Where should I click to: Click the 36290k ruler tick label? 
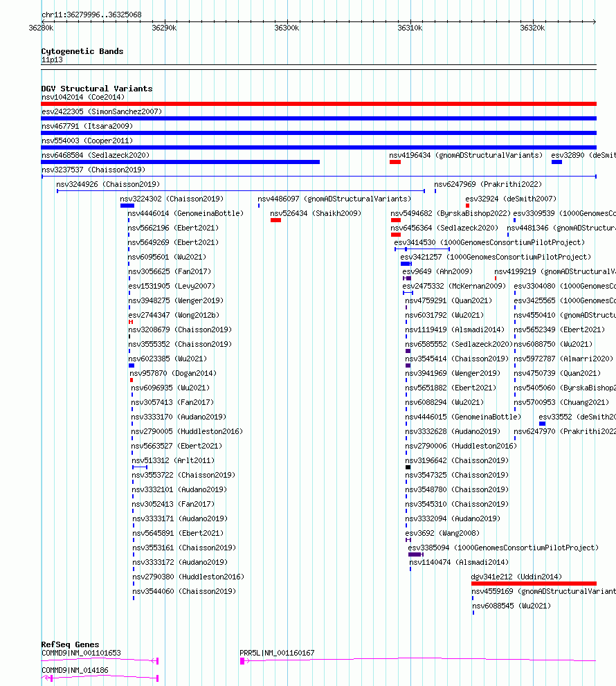pos(164,28)
